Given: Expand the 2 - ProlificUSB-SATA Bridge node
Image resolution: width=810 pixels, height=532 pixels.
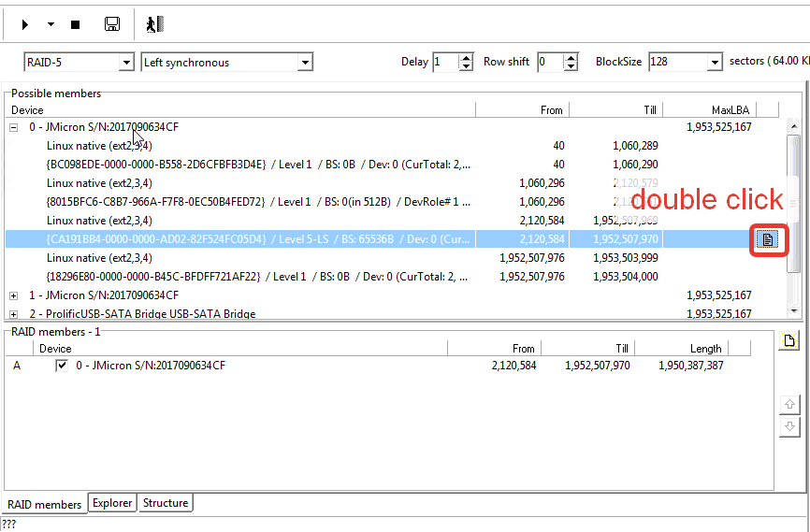Looking at the screenshot, I should coord(13,314).
